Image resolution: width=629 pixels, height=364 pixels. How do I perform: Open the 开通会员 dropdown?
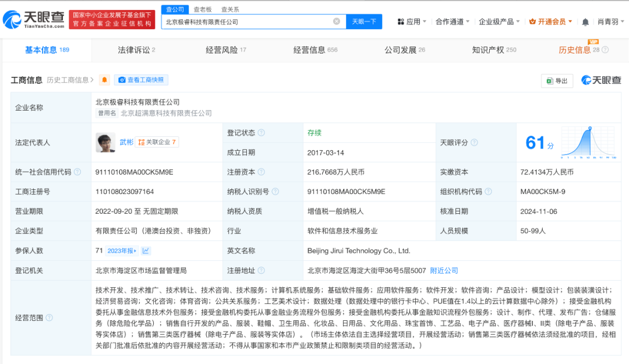pos(550,22)
